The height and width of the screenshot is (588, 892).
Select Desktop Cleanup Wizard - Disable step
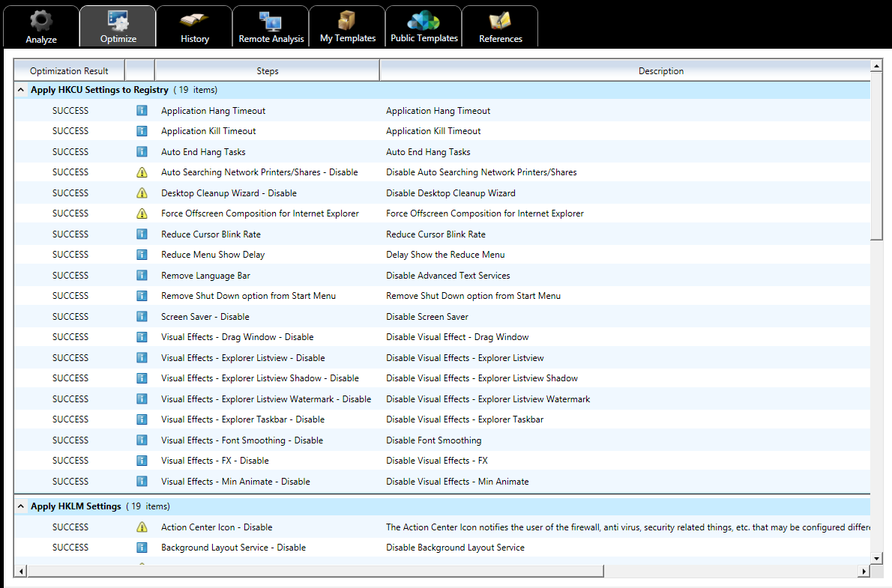229,193
